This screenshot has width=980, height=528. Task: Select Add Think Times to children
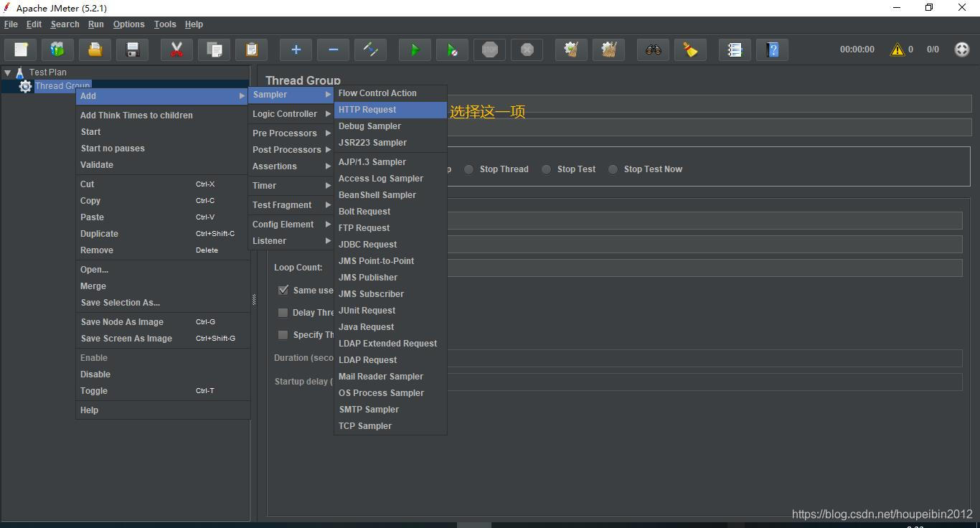(163, 115)
